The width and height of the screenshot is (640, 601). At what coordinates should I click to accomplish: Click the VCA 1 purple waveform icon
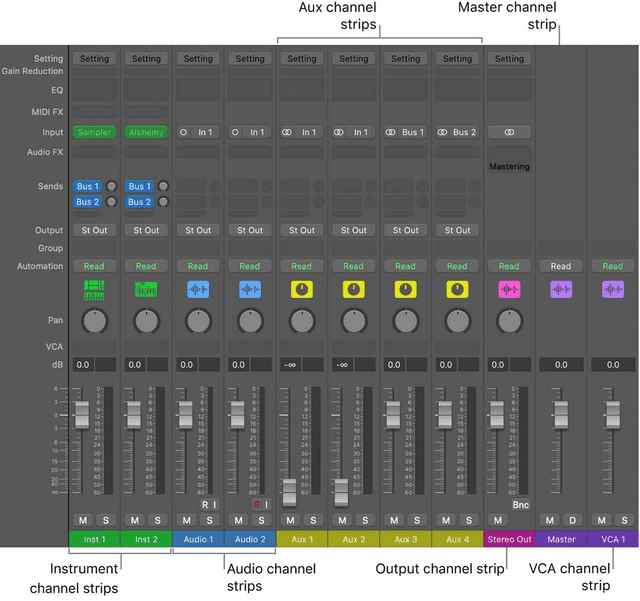[613, 289]
